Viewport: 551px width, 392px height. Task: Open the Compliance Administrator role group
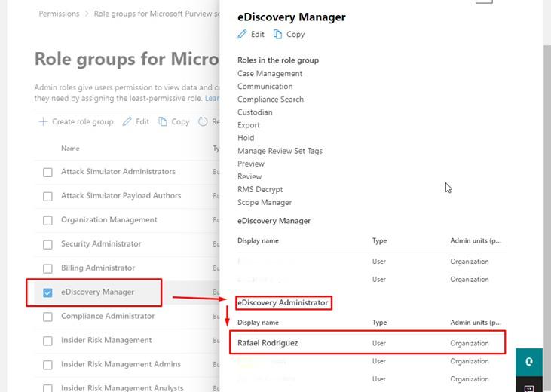click(x=108, y=316)
